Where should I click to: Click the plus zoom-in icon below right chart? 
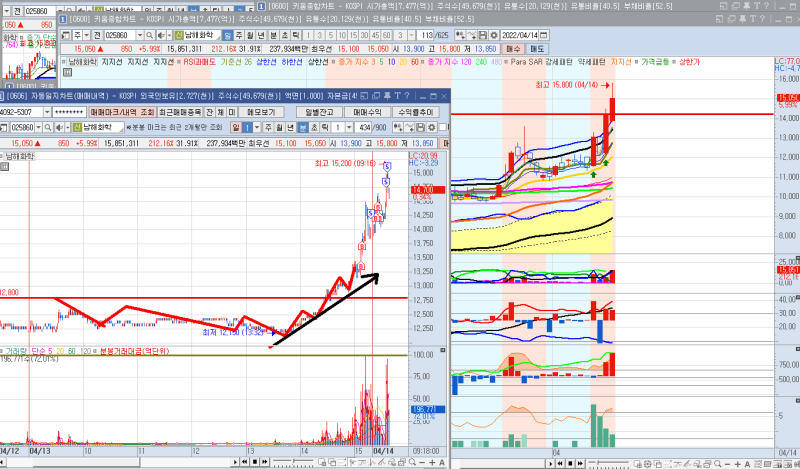(737, 464)
